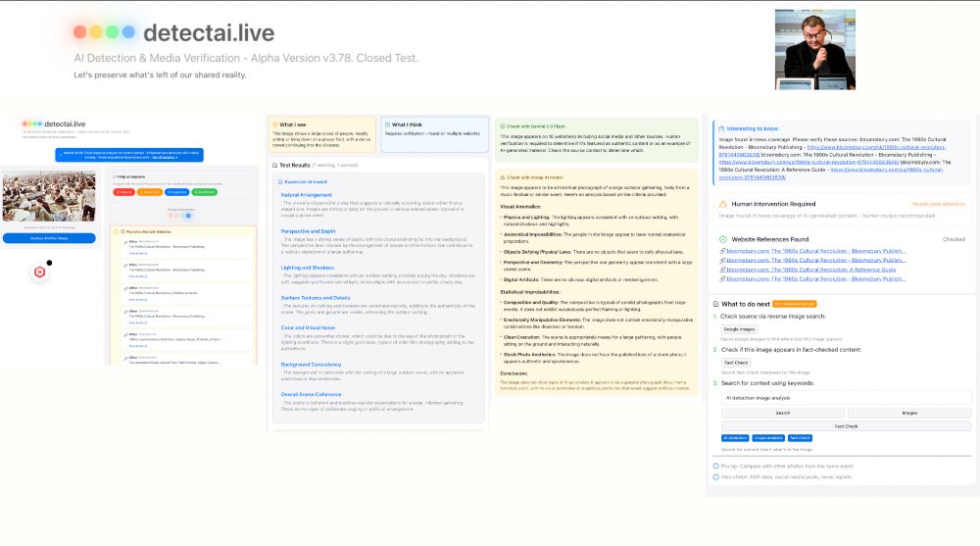The width and height of the screenshot is (980, 546).
Task: Click the Expensive AI model section icon
Action: [x=280, y=182]
